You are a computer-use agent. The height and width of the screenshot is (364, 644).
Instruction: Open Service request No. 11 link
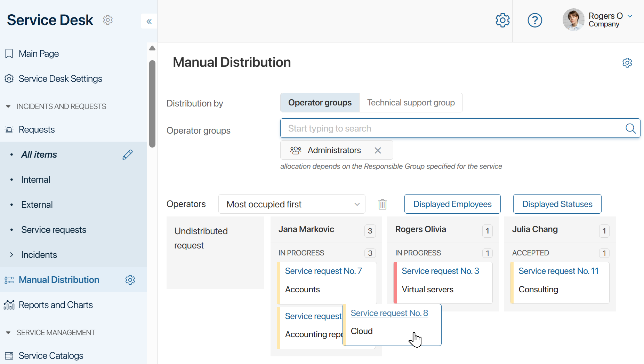click(x=558, y=271)
